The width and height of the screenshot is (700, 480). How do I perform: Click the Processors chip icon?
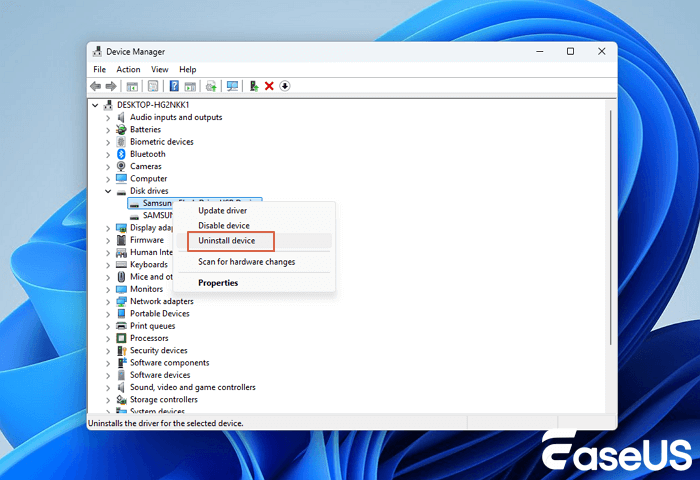pos(121,338)
